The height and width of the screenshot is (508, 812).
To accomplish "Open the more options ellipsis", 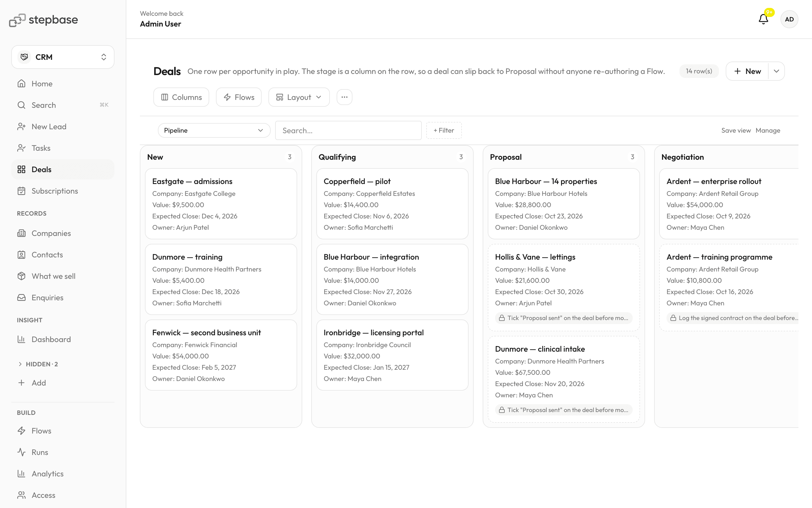I will 344,97.
